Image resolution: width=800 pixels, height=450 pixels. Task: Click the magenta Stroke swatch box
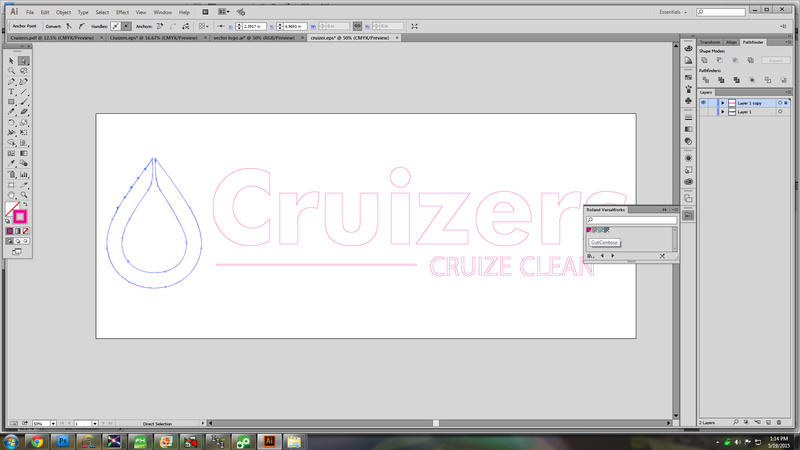[x=20, y=217]
